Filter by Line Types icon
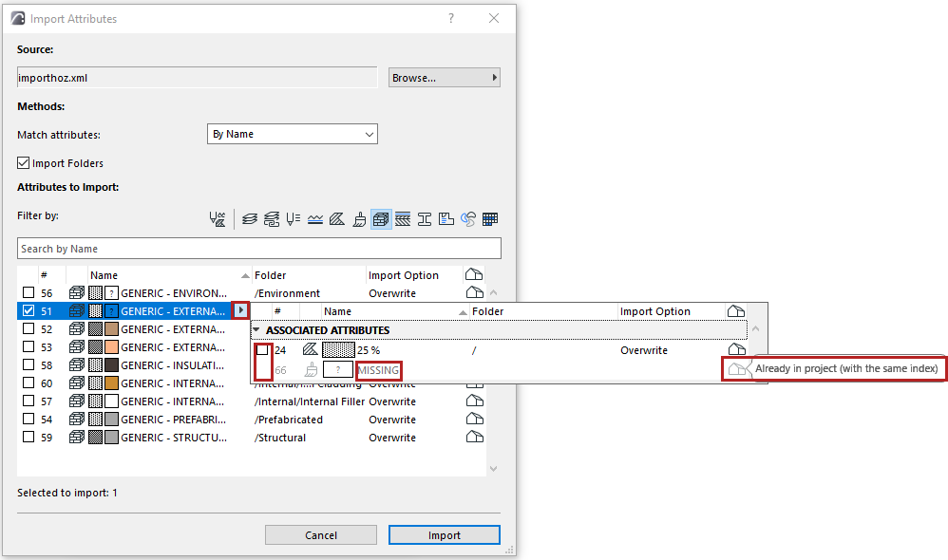The width and height of the screenshot is (948, 560). click(x=315, y=219)
